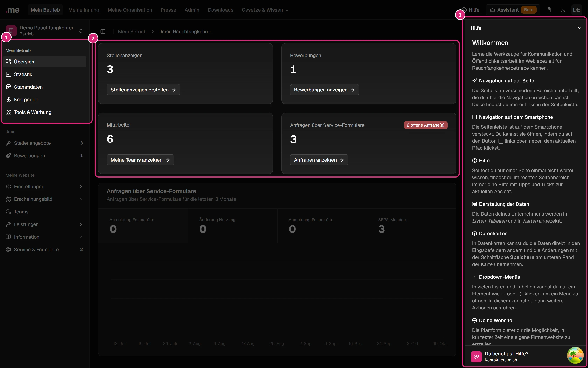Open Service & Formulare in sidebar
The height and width of the screenshot is (368, 588).
point(45,250)
